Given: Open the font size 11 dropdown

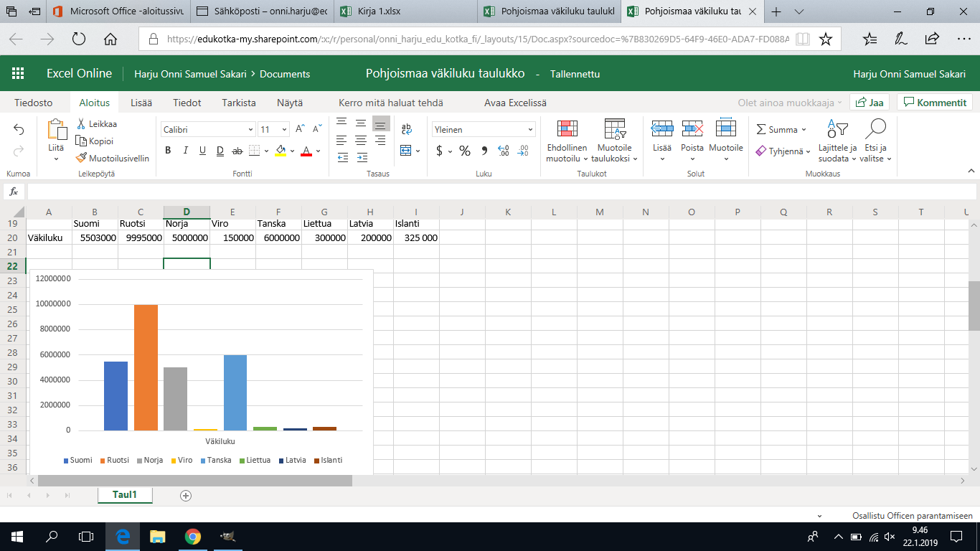Looking at the screenshot, I should click(x=285, y=130).
